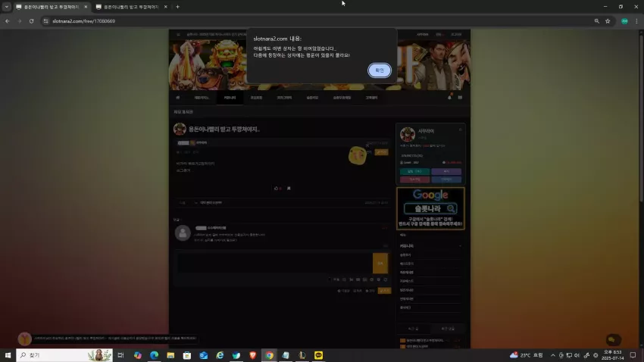Open Microsoft Edge from the taskbar

pyautogui.click(x=154, y=355)
